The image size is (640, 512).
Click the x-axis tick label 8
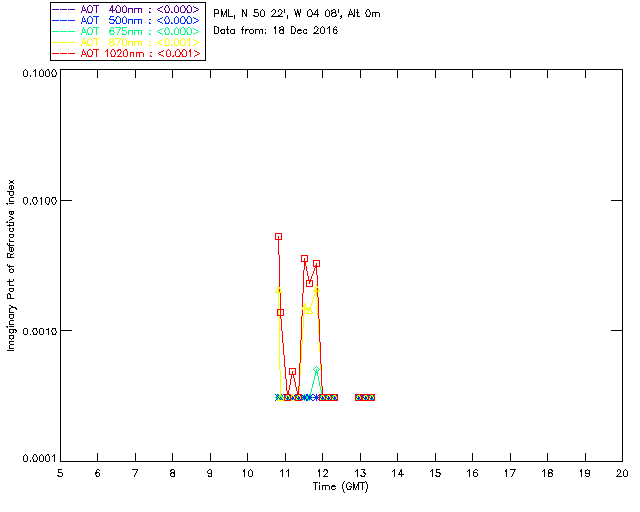173,473
